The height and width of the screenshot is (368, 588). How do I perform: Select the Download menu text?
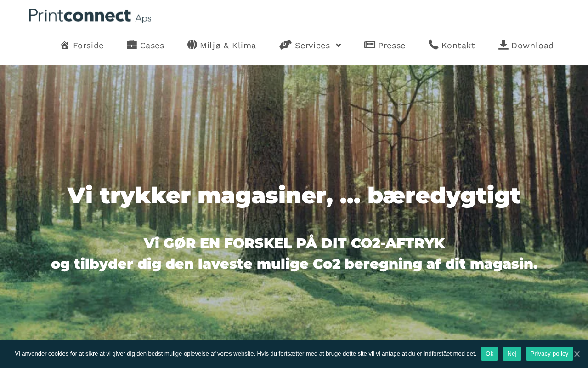[x=532, y=46]
